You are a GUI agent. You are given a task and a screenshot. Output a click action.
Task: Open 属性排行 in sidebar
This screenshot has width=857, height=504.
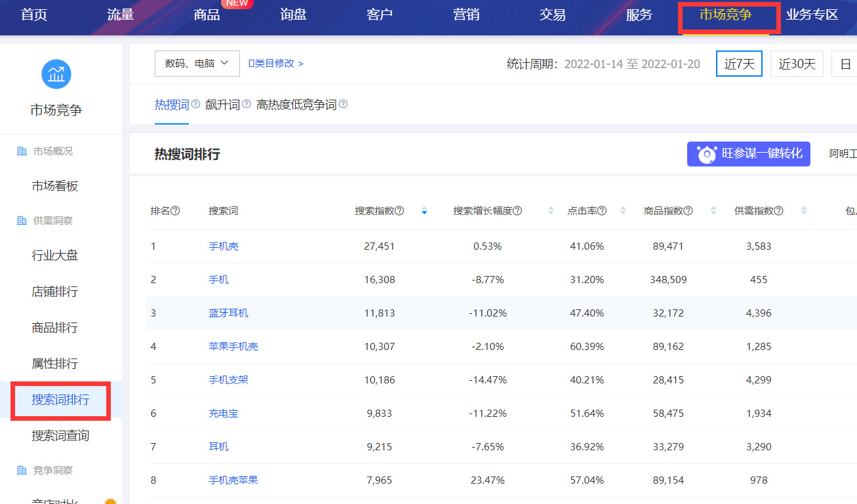(55, 364)
